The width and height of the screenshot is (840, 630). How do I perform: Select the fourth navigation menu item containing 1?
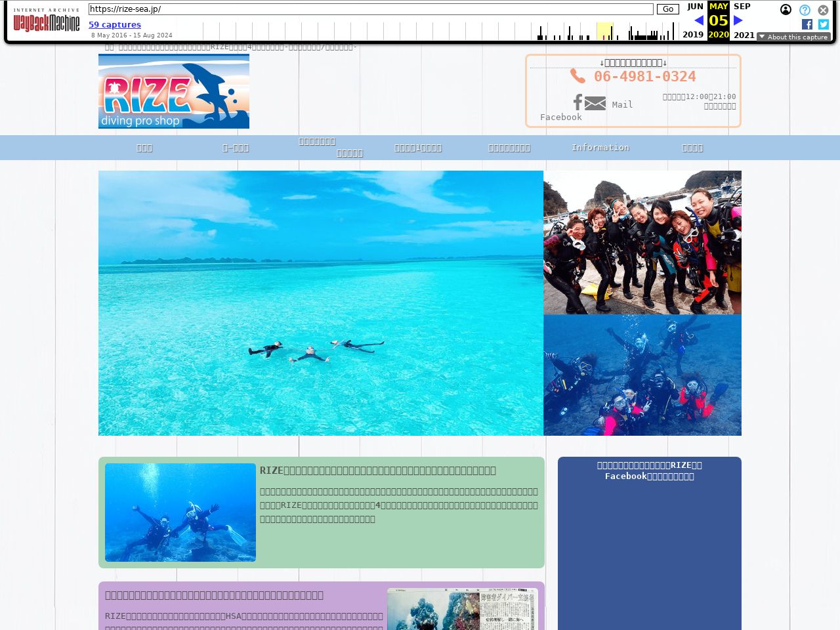click(x=418, y=148)
